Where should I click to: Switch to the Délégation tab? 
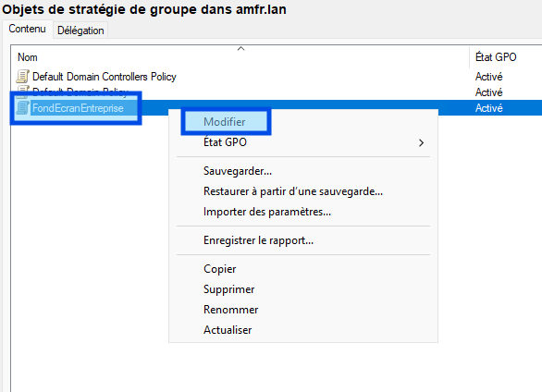[x=80, y=31]
